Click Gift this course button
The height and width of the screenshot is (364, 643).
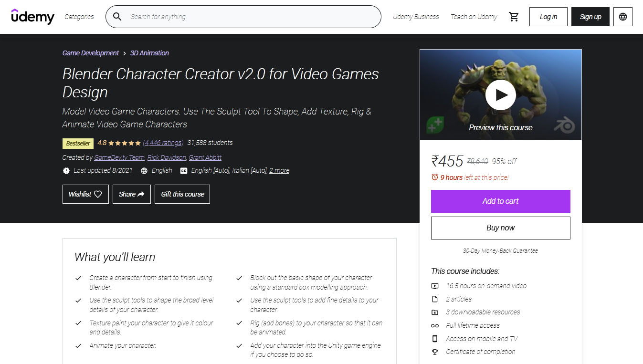click(182, 194)
